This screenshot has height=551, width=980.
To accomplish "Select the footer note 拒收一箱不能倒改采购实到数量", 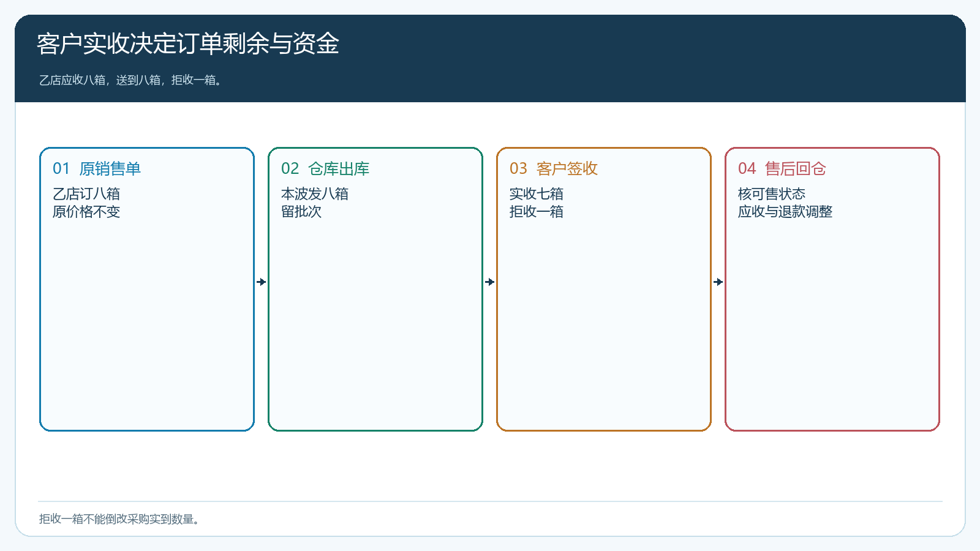I will (120, 519).
